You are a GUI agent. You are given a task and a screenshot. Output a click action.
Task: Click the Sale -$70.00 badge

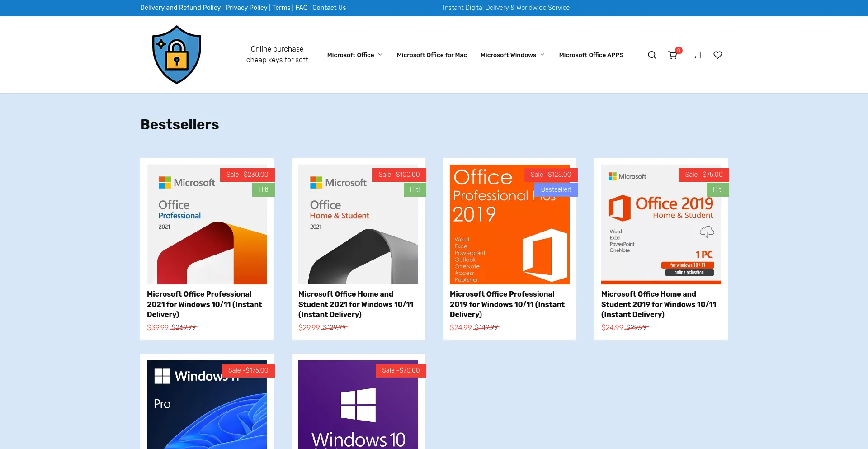[401, 370]
